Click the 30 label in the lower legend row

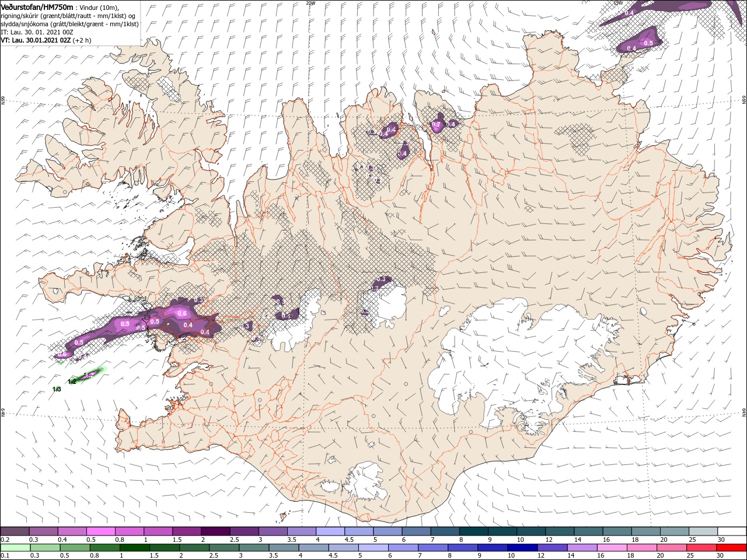click(x=721, y=556)
